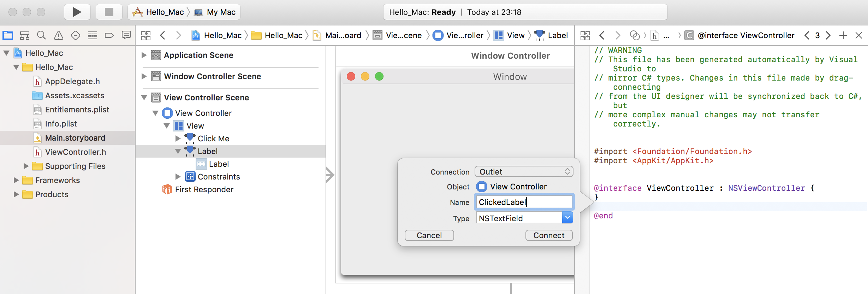The width and height of the screenshot is (868, 294).
Task: Click the #import AppKit line in code
Action: point(654,161)
